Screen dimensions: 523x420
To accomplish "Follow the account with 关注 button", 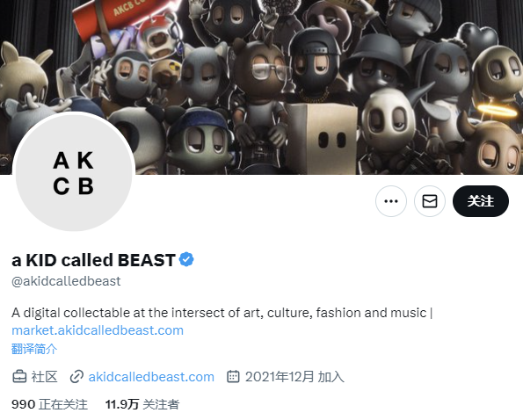I will point(481,201).
